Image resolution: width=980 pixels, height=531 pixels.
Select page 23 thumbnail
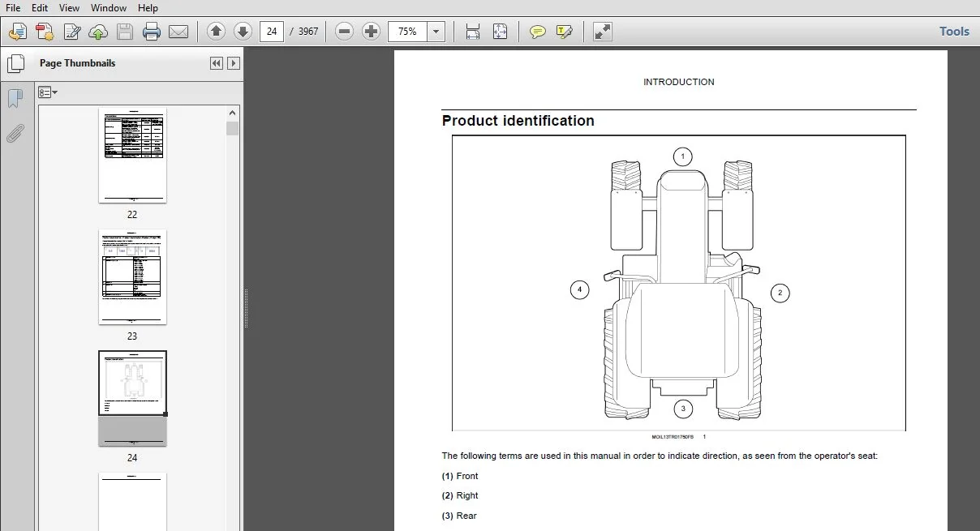[x=132, y=277]
